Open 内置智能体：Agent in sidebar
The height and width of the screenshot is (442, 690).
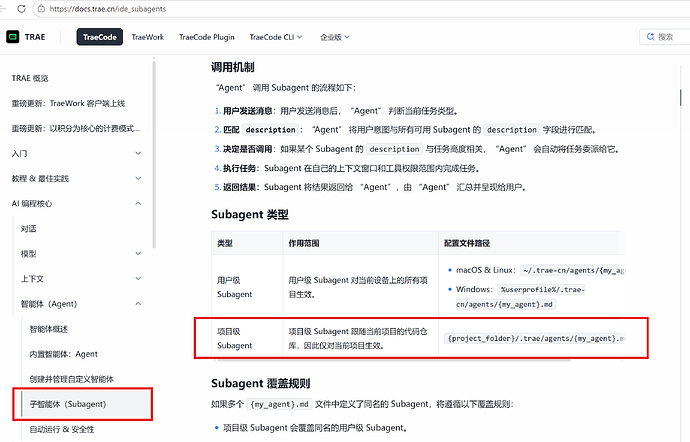63,354
